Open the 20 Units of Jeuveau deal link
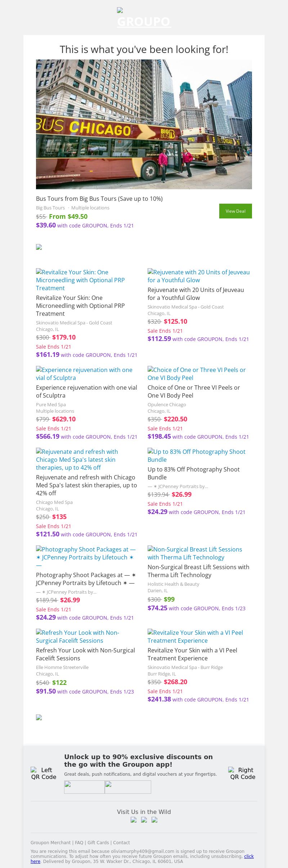 point(198,276)
